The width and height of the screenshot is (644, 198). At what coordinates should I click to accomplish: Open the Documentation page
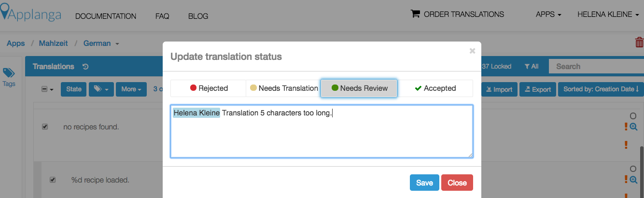tap(106, 16)
